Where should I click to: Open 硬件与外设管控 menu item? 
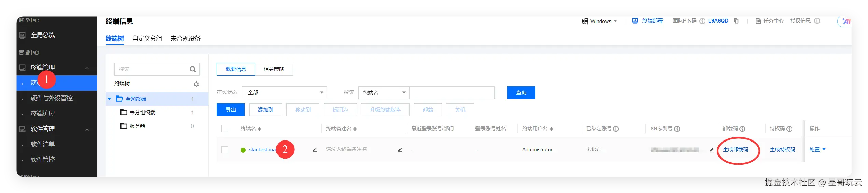pyautogui.click(x=52, y=98)
